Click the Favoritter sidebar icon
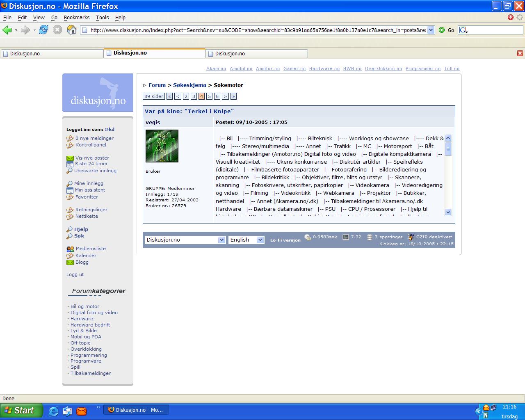Screen dimensions: 525x420 (x=70, y=197)
